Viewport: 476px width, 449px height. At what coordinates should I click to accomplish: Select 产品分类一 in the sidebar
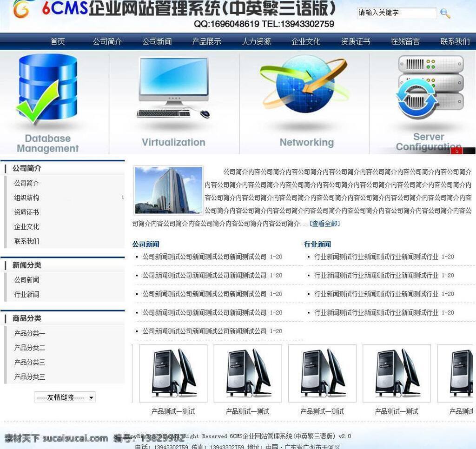pos(29,333)
